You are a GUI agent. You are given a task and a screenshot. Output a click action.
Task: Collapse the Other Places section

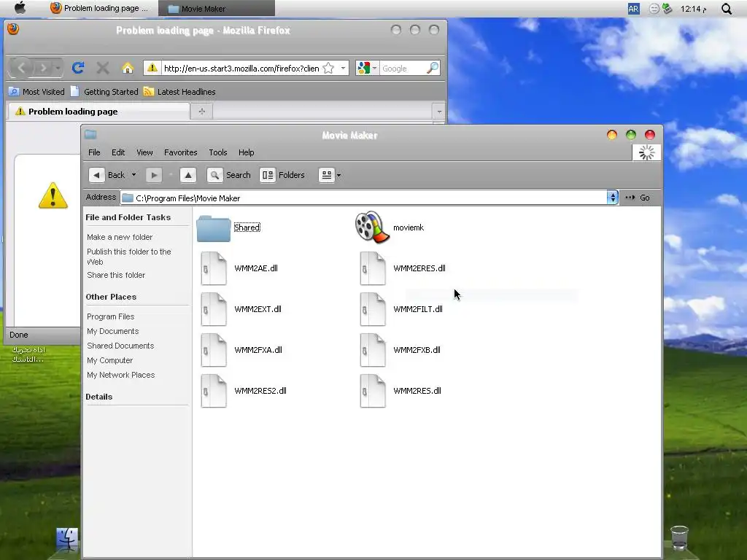click(x=111, y=297)
